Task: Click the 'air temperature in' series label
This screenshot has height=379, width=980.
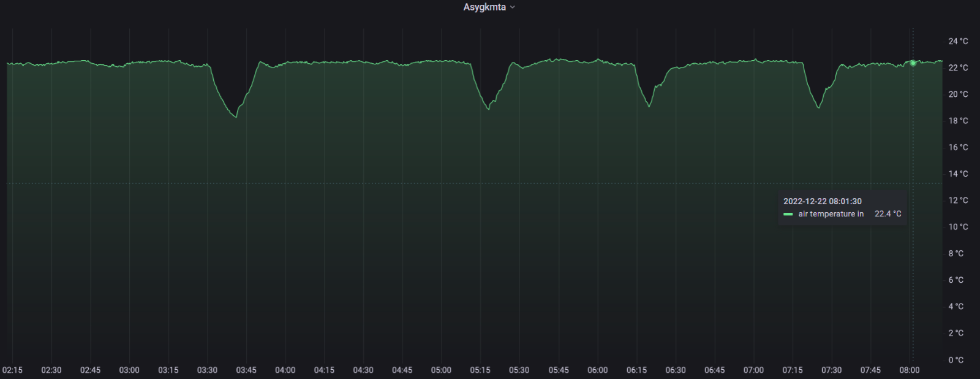Action: [x=831, y=214]
